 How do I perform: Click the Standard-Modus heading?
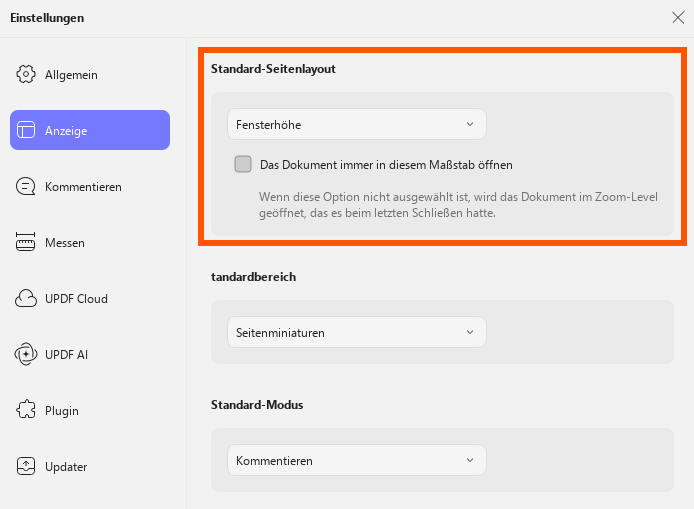(x=257, y=405)
